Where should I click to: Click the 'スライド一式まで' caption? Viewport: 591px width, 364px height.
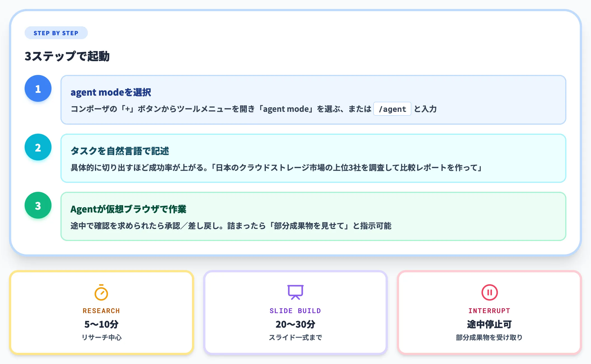295,337
